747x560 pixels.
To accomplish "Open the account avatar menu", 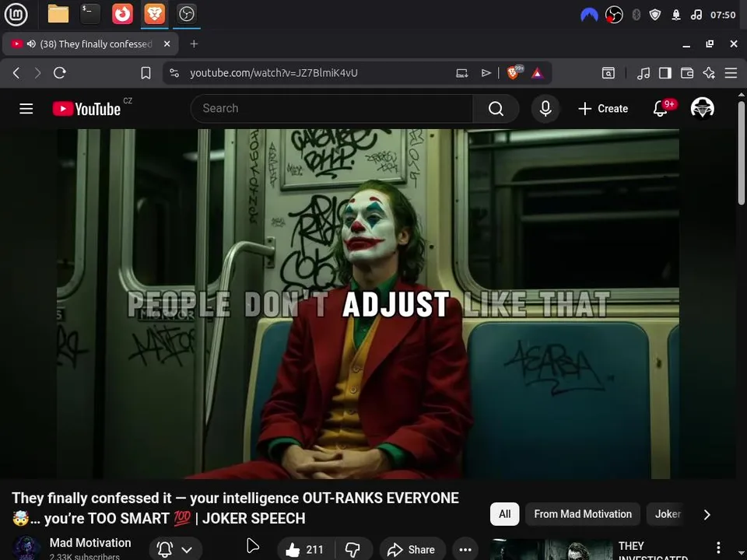I will coord(702,109).
